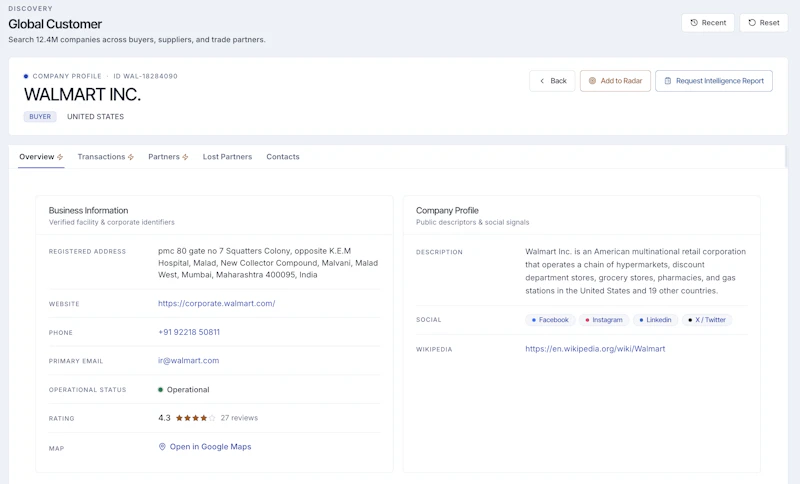Switch to the Partners tab
Image resolution: width=800 pixels, height=484 pixels.
(168, 157)
